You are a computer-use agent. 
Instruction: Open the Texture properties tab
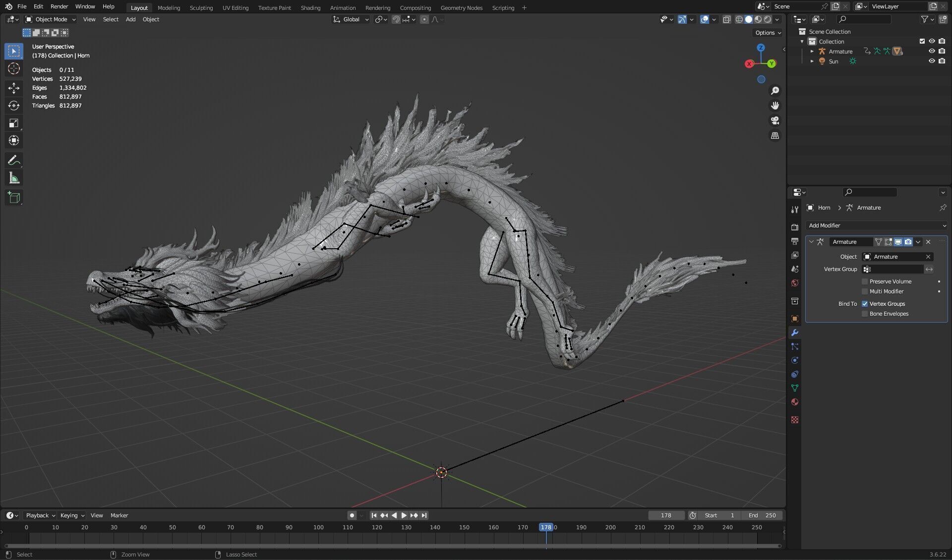(x=794, y=420)
